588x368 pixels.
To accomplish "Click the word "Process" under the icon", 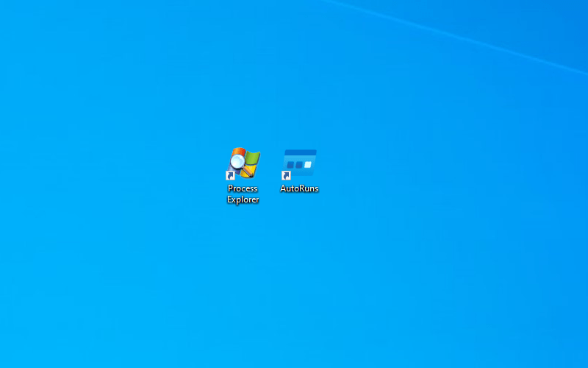I will 243,188.
